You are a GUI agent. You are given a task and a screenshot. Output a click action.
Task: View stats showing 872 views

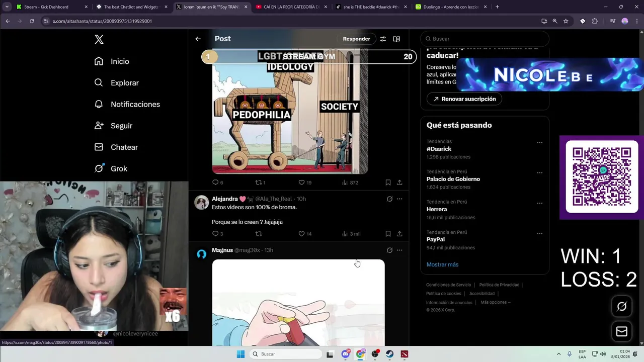(350, 183)
